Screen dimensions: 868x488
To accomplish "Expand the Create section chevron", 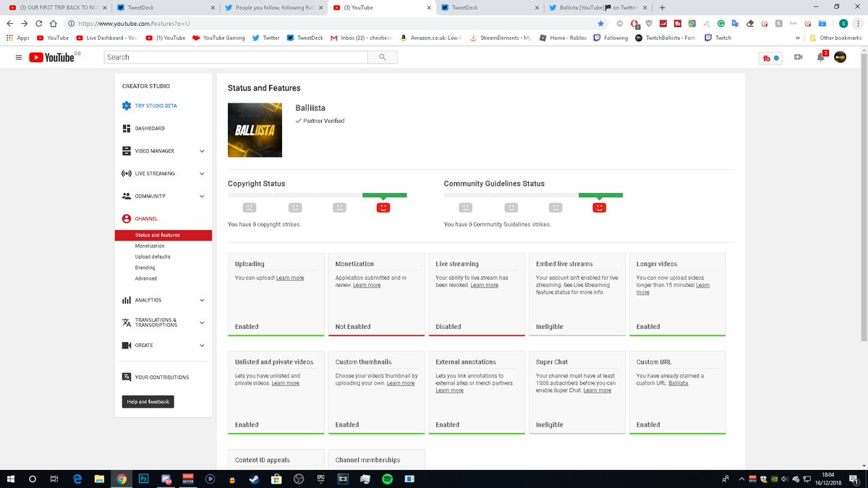I will click(202, 346).
